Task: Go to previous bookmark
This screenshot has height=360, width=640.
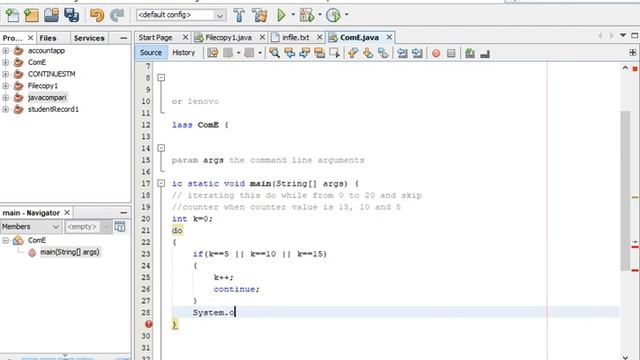Action: (x=353, y=53)
